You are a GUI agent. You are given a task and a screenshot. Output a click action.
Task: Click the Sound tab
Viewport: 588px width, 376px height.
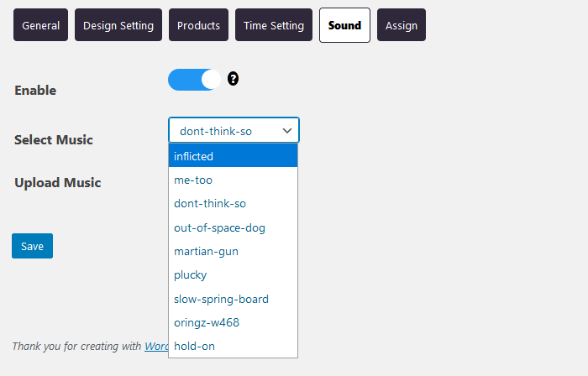(x=344, y=25)
